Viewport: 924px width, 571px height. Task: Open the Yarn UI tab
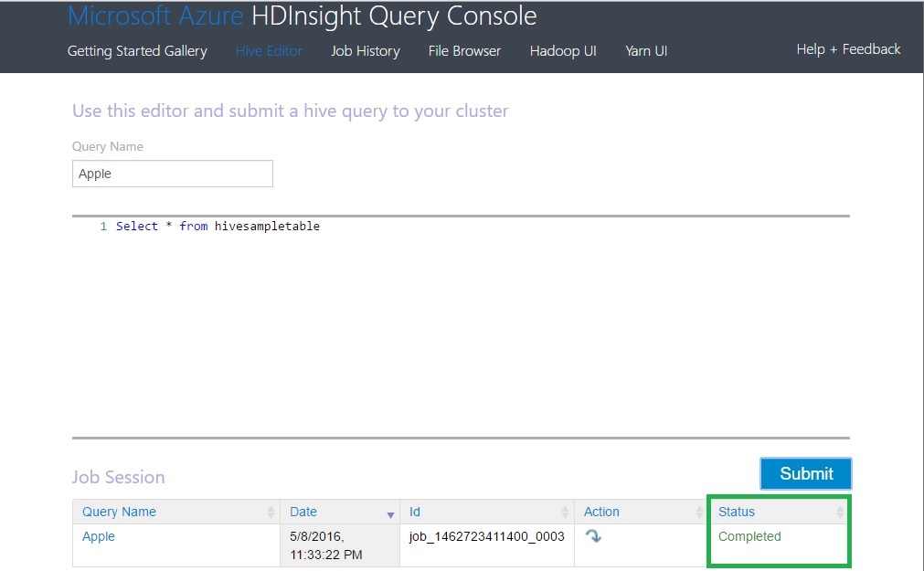[x=646, y=51]
